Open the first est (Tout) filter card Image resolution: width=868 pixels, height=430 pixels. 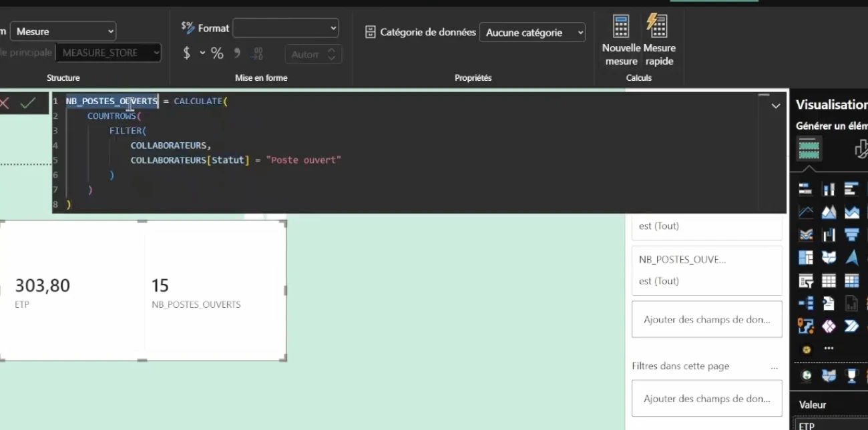click(x=707, y=226)
